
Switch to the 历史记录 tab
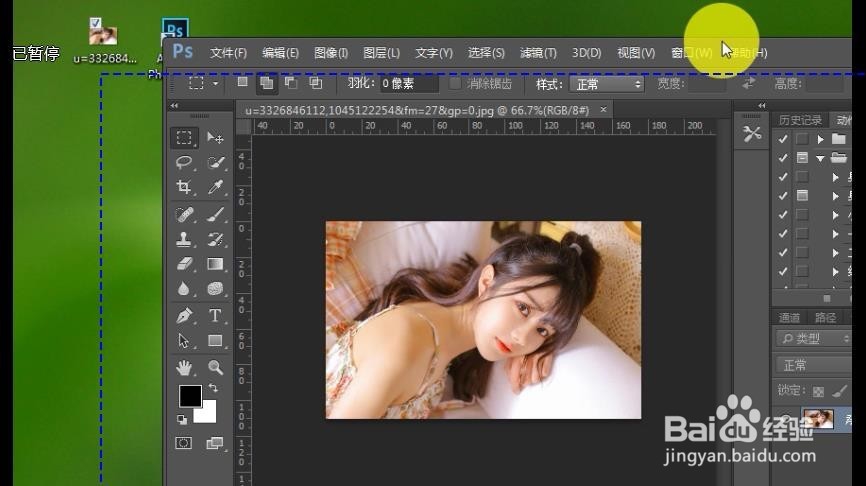click(x=800, y=120)
